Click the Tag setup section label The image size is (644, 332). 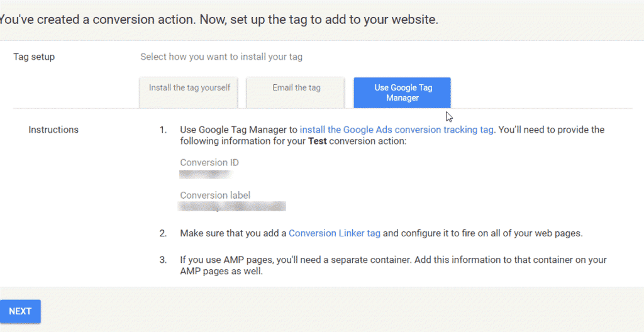(x=34, y=57)
